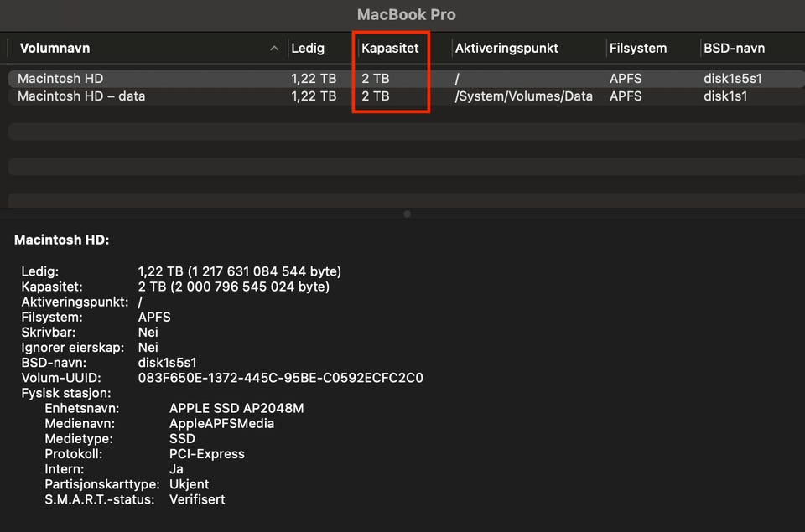Sort by the Ledig column header
805x532 pixels.
[308, 49]
